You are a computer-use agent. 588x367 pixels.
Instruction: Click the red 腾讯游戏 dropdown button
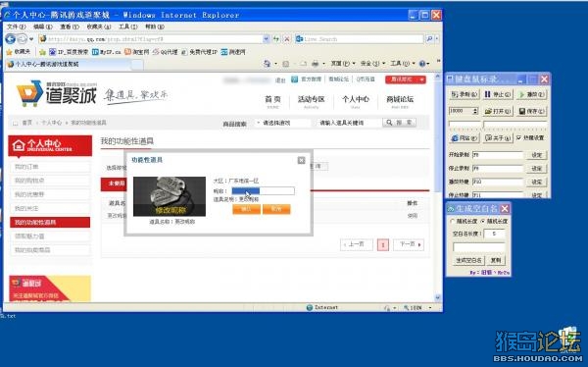(406, 79)
